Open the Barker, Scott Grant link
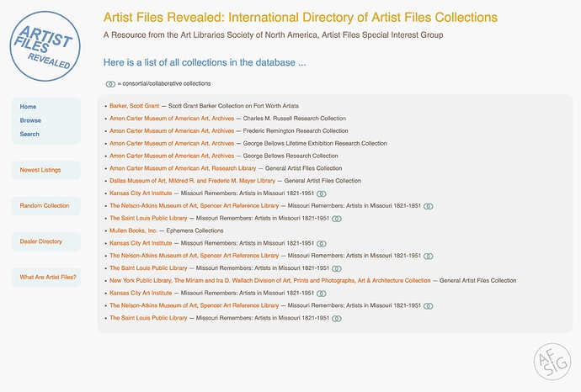The height and width of the screenshot is (392, 581). (134, 106)
